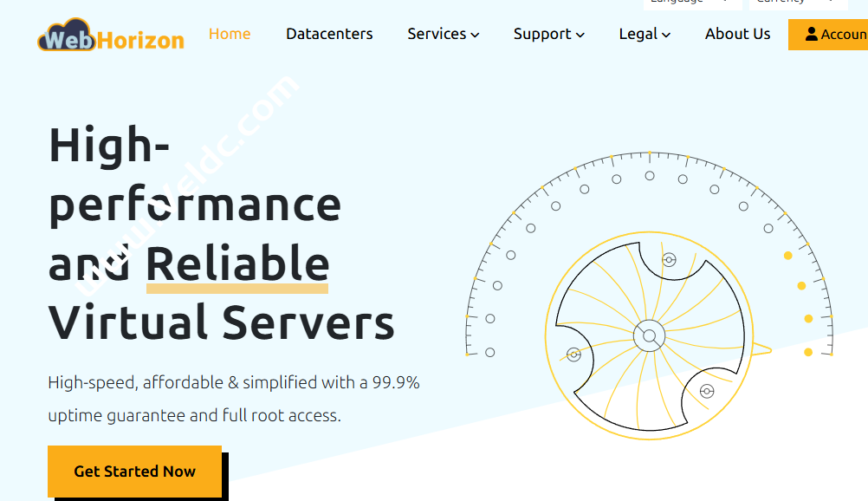
Task: Click the 'Horizon' part of the logo text
Action: 139,39
